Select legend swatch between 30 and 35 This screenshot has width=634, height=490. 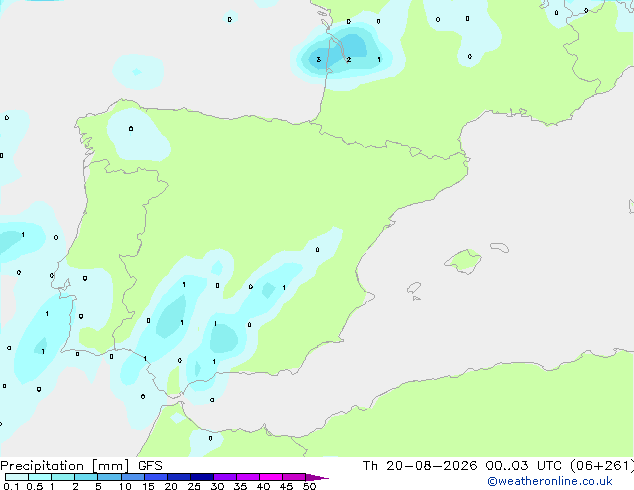(x=225, y=477)
